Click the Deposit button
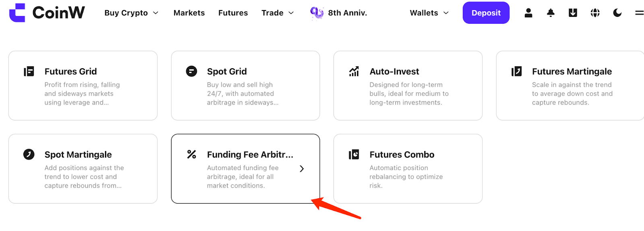 486,13
